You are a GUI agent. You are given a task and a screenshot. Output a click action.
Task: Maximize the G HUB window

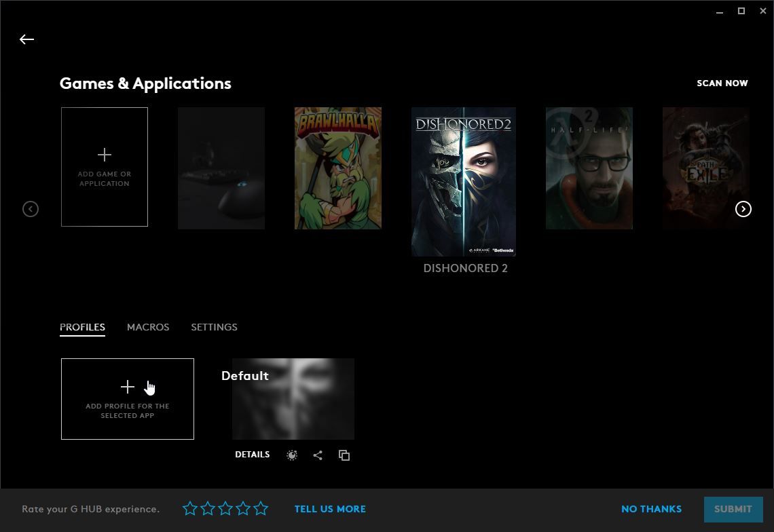pyautogui.click(x=741, y=11)
